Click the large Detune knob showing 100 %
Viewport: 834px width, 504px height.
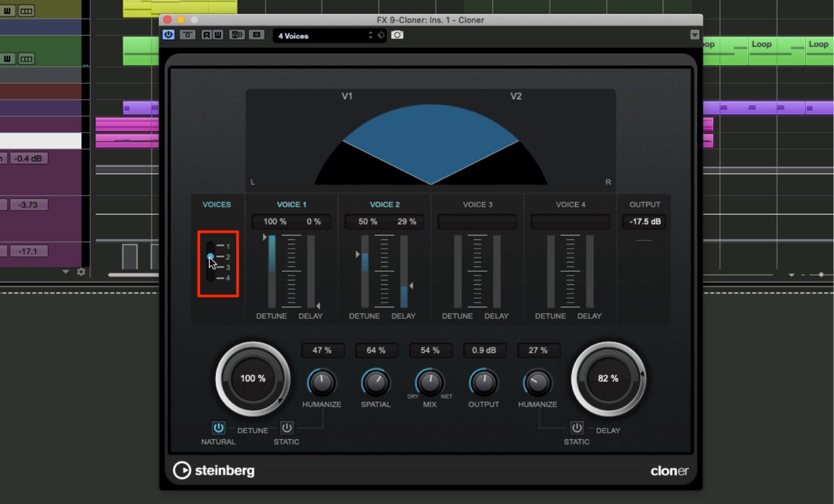(x=253, y=378)
